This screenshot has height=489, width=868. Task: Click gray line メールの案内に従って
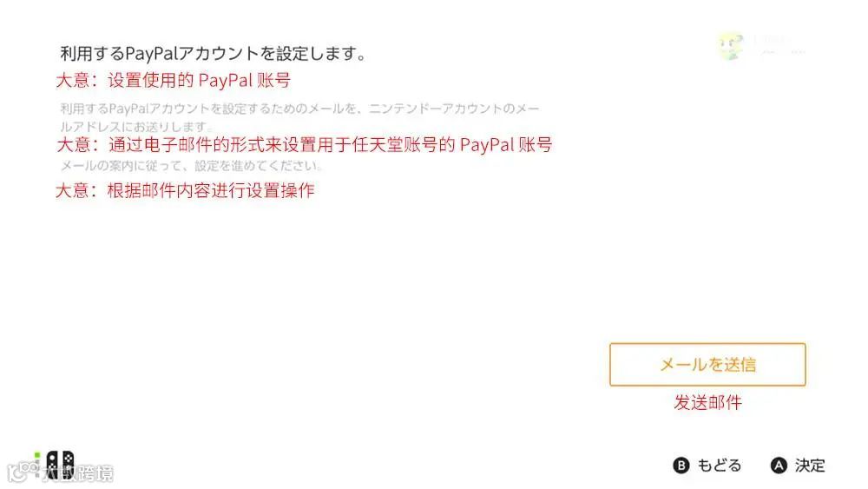click(191, 166)
